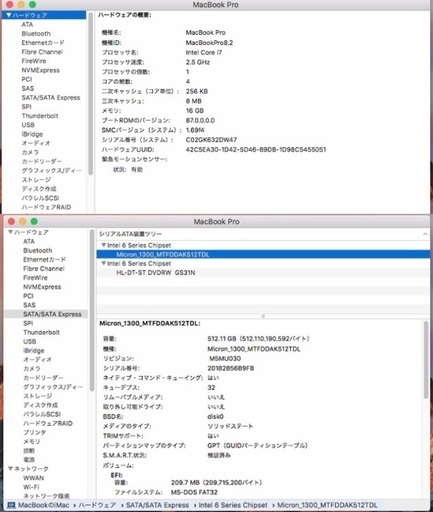Select Micron_1300_MTFDDAK512TDL device row
The height and width of the screenshot is (512, 433).
[263, 254]
